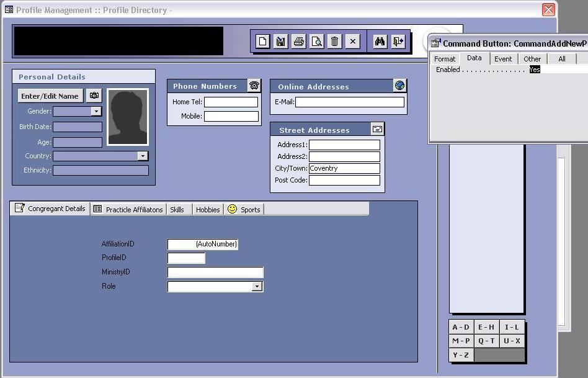Switch to the Practicle Affiliatons tab

(128, 210)
